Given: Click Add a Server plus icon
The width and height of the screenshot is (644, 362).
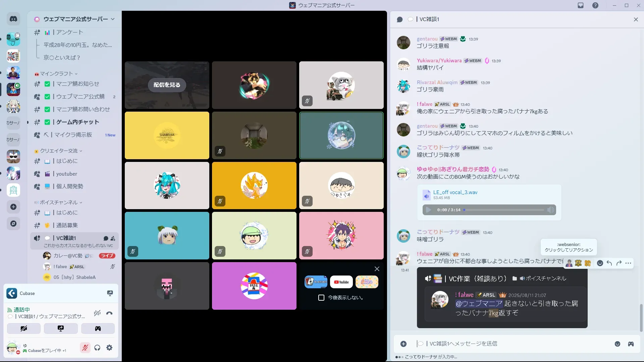Looking at the screenshot, I should tap(13, 207).
